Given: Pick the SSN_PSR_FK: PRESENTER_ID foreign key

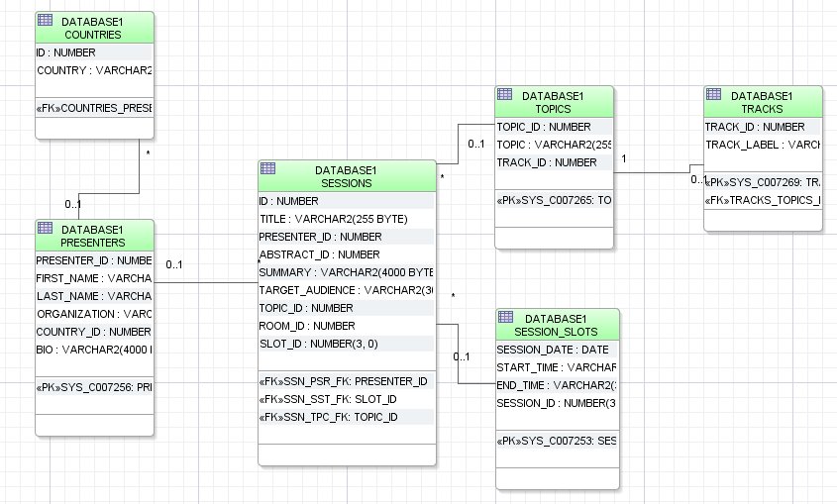Looking at the screenshot, I should click(343, 381).
